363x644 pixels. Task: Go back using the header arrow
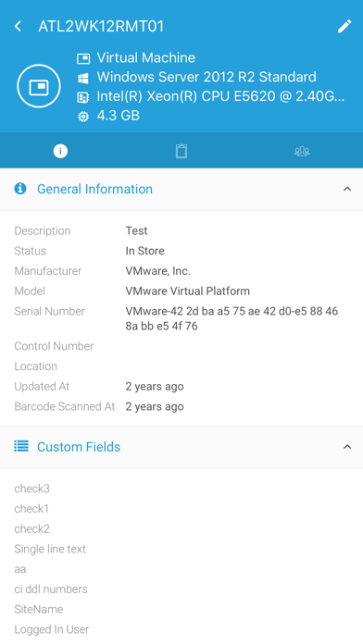18,26
